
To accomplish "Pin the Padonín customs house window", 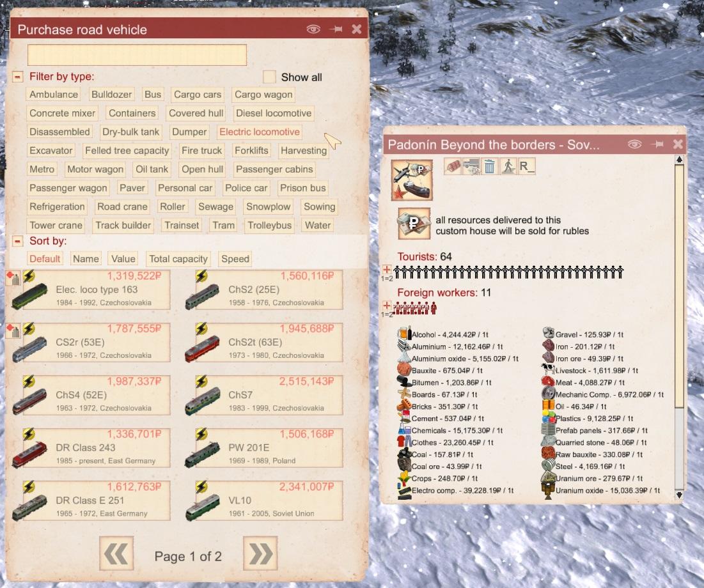I will pos(657,144).
